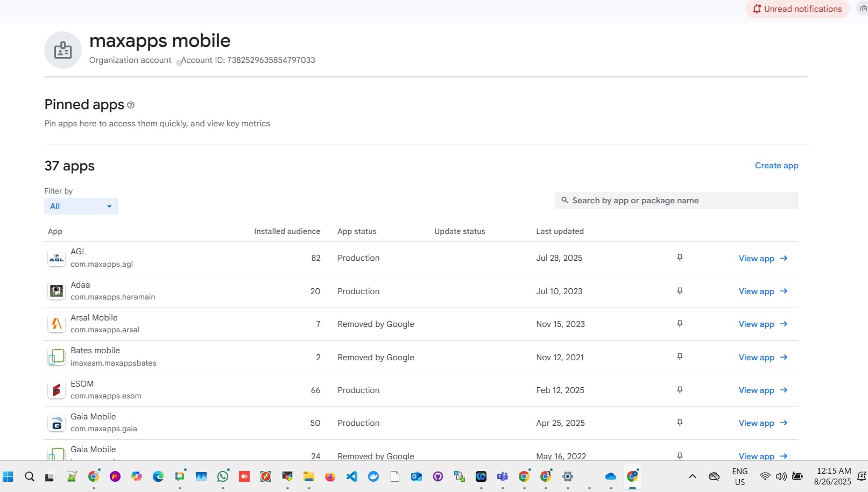Open Unread notifications
Screen dimensions: 868x492
coord(797,9)
